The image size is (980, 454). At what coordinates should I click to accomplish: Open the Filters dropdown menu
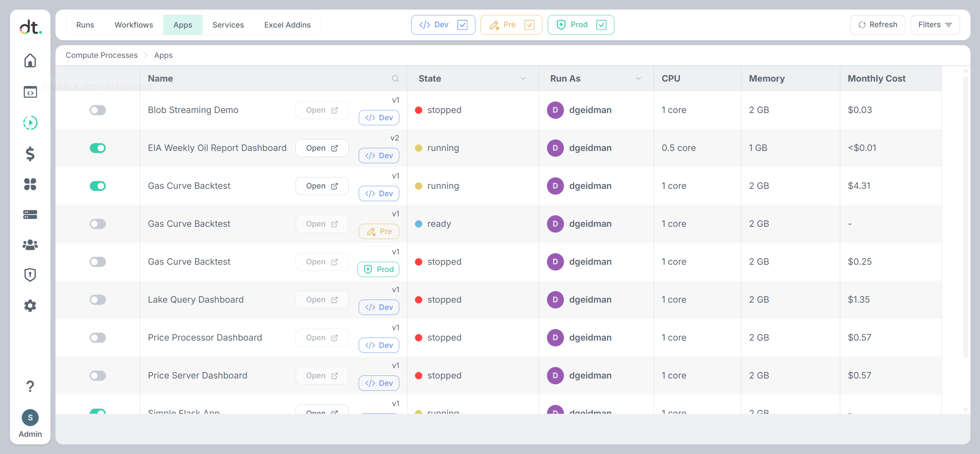click(935, 25)
